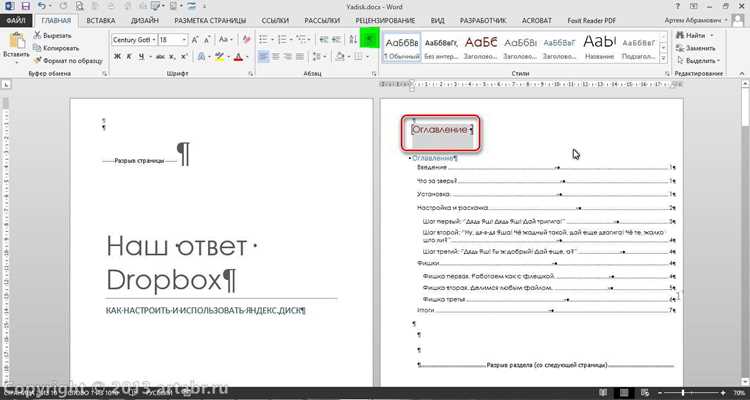Open the paste options arrow under Вставить
The image size is (750, 400).
(x=16, y=62)
